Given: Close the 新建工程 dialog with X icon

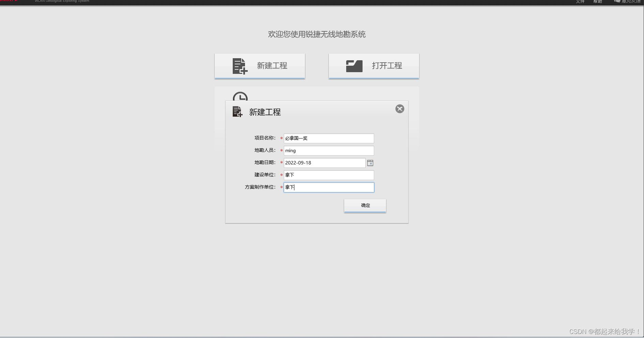Looking at the screenshot, I should coord(400,109).
